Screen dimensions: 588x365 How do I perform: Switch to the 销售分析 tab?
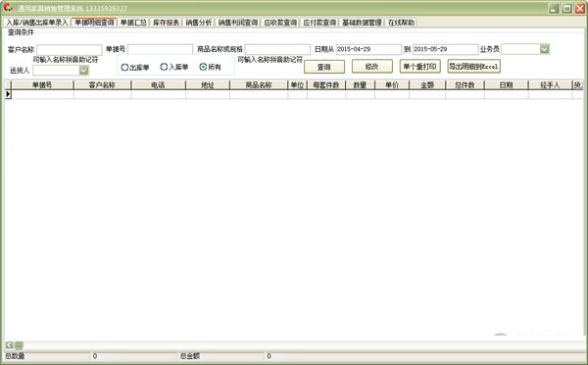click(198, 23)
